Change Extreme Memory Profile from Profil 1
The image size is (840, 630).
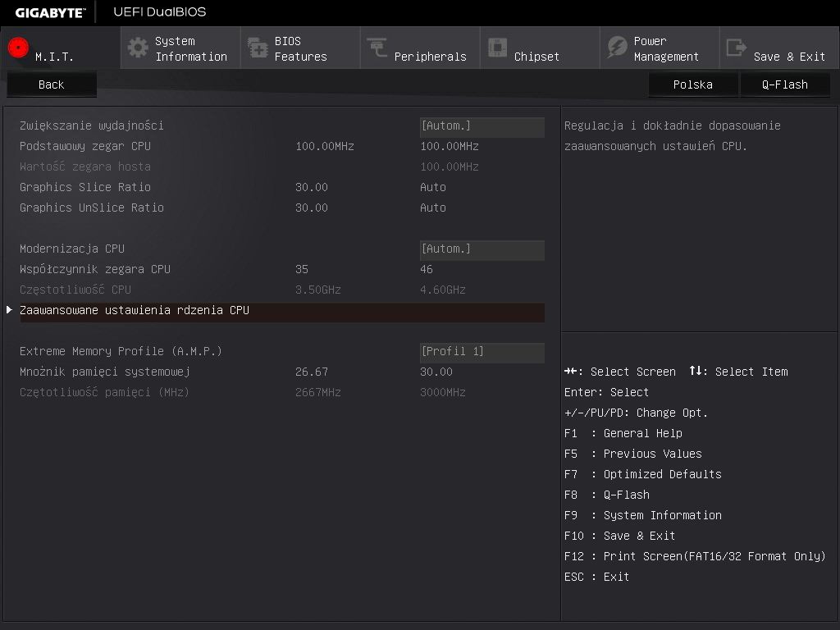[482, 352]
